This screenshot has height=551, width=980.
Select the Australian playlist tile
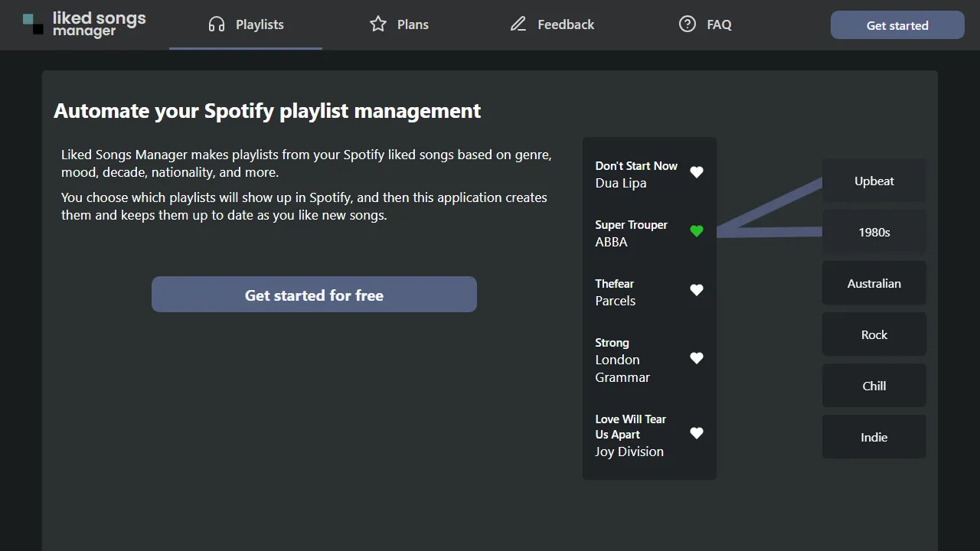pos(874,283)
